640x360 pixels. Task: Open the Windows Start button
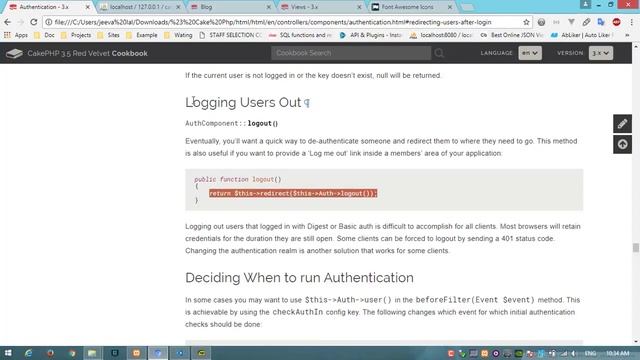click(x=8, y=353)
